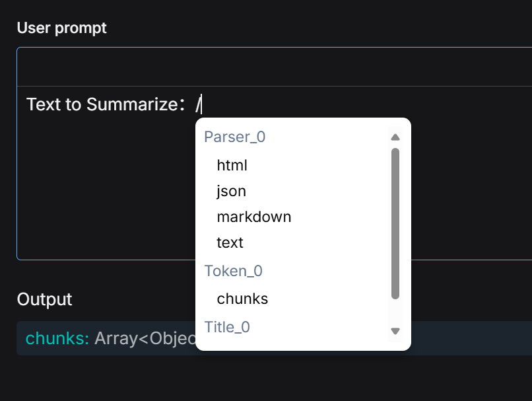Viewport: 532px width, 401px height.
Task: Click the variable list scrollbar thumb
Action: pos(395,223)
